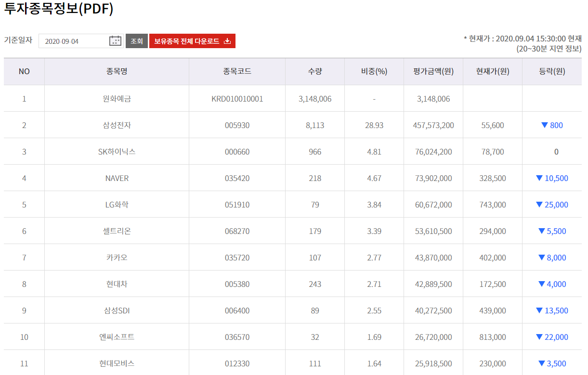Click the 종목코드 column header
This screenshot has width=588, height=375.
(x=237, y=71)
